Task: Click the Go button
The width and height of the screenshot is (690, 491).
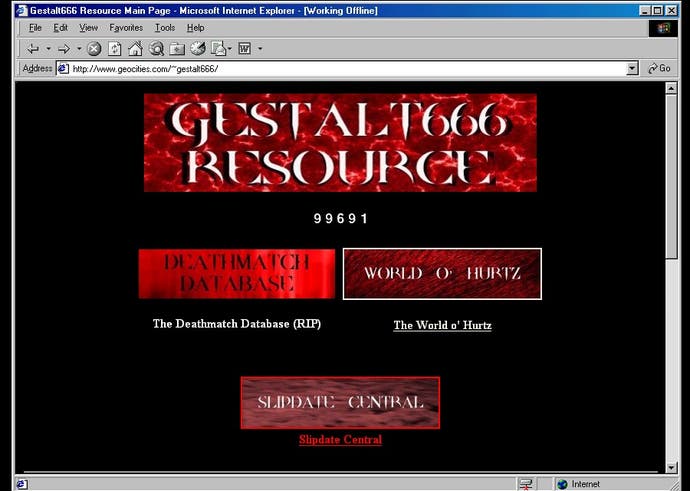Action: click(659, 69)
